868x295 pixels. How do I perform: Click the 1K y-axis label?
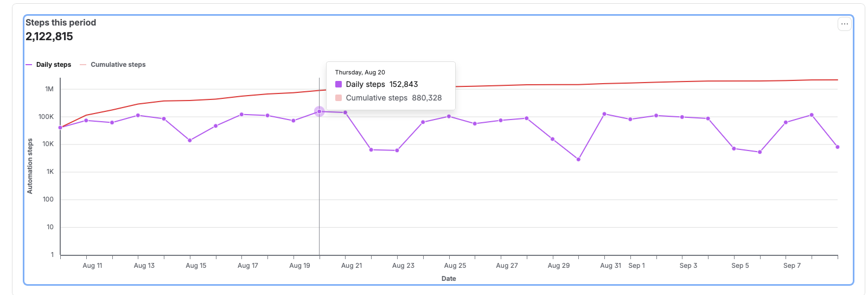click(50, 172)
